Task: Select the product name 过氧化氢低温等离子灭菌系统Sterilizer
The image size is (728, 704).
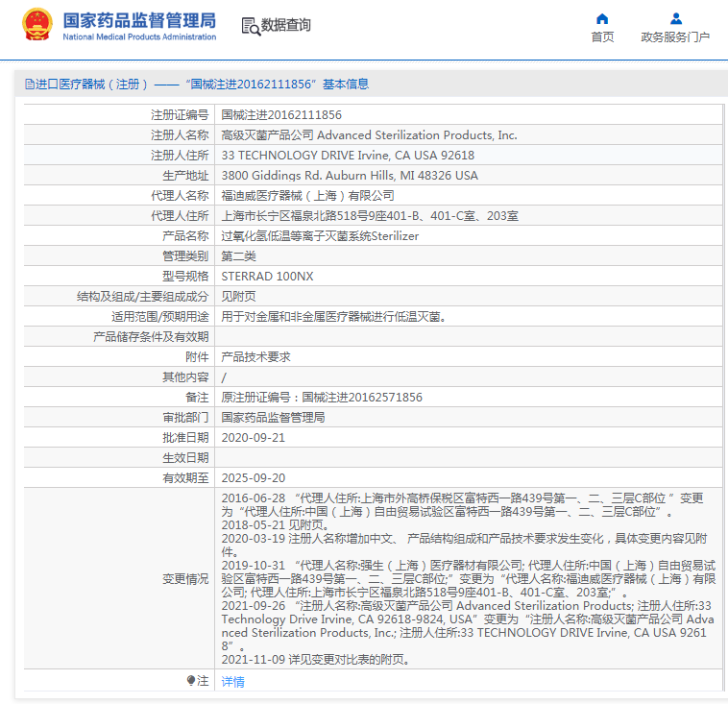Action: 320,236
